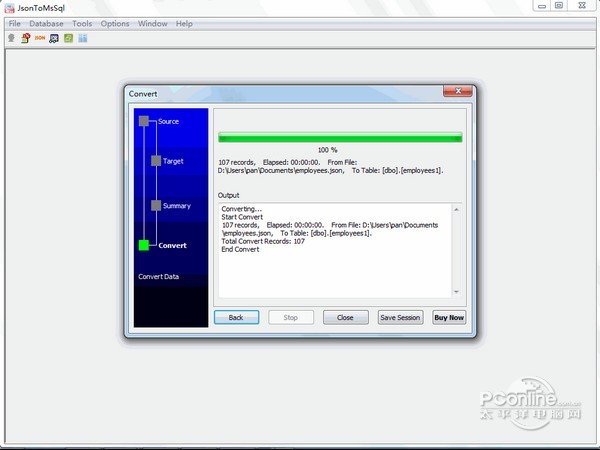Click the gray square beside Source
The width and height of the screenshot is (600, 450).
(144, 121)
